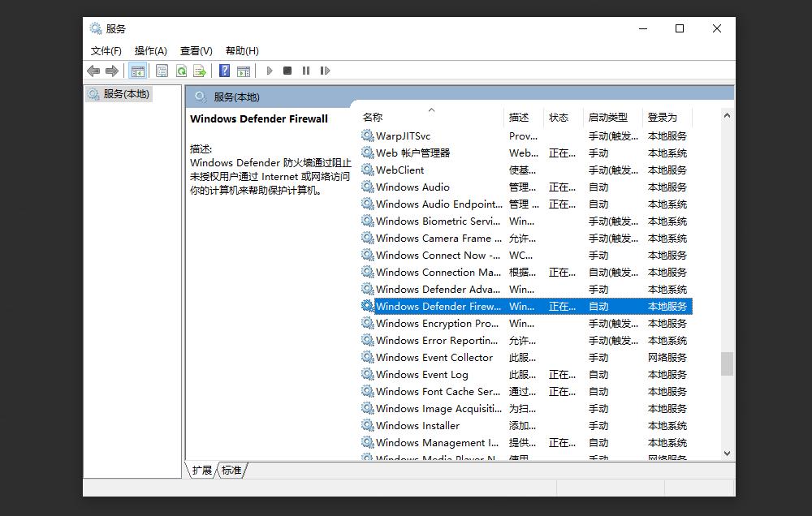This screenshot has height=516, width=812.
Task: Click 自动 startup type of Windows Event Log
Action: coord(598,375)
